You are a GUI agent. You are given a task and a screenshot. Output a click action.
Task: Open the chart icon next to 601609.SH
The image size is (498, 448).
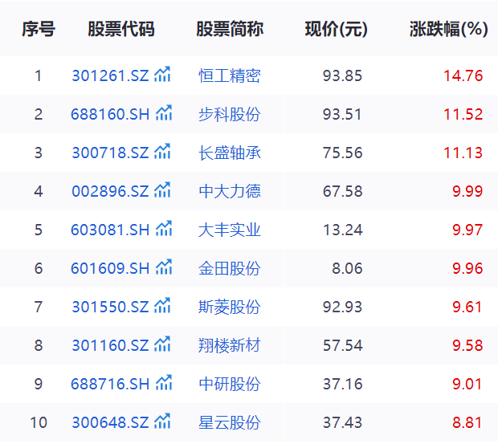(x=163, y=268)
